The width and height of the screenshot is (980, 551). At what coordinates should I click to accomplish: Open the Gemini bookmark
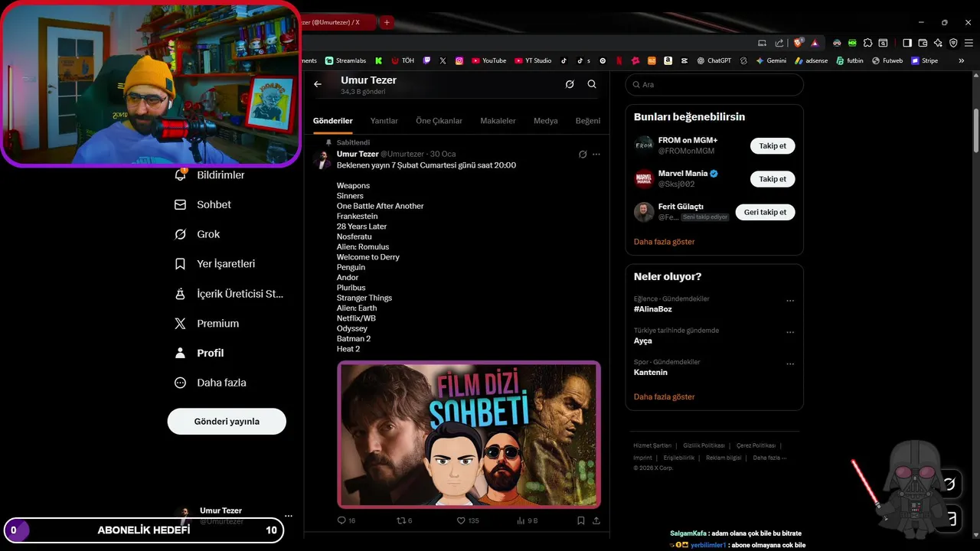771,60
